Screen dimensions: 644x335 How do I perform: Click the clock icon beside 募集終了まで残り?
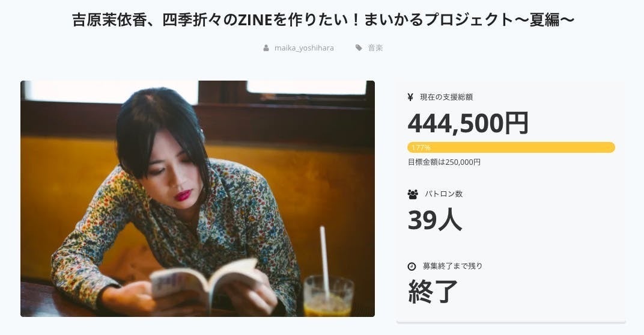[x=412, y=266]
